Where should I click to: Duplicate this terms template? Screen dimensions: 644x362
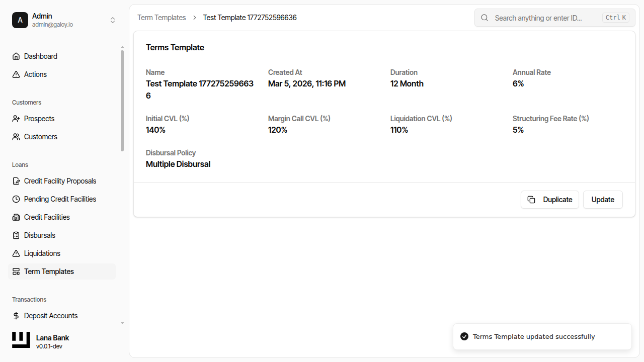click(549, 200)
